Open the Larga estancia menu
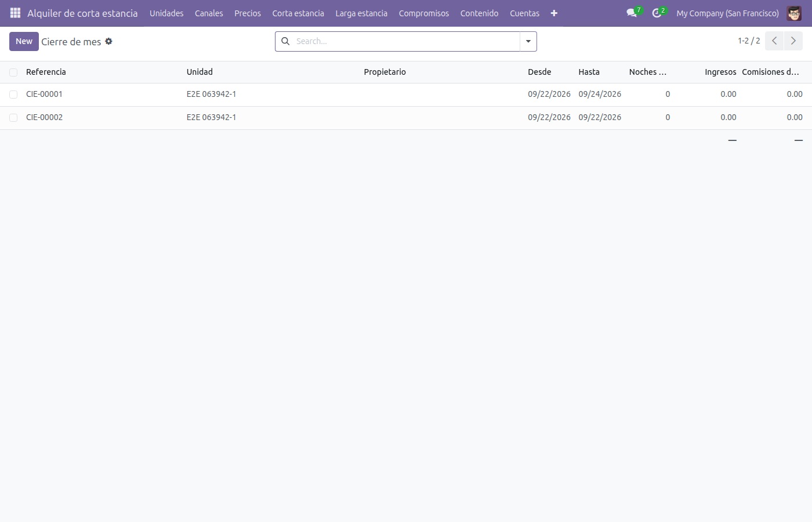 point(361,13)
